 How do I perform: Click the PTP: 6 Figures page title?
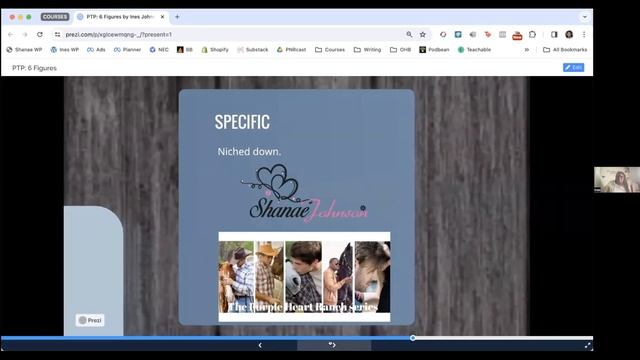point(34,68)
